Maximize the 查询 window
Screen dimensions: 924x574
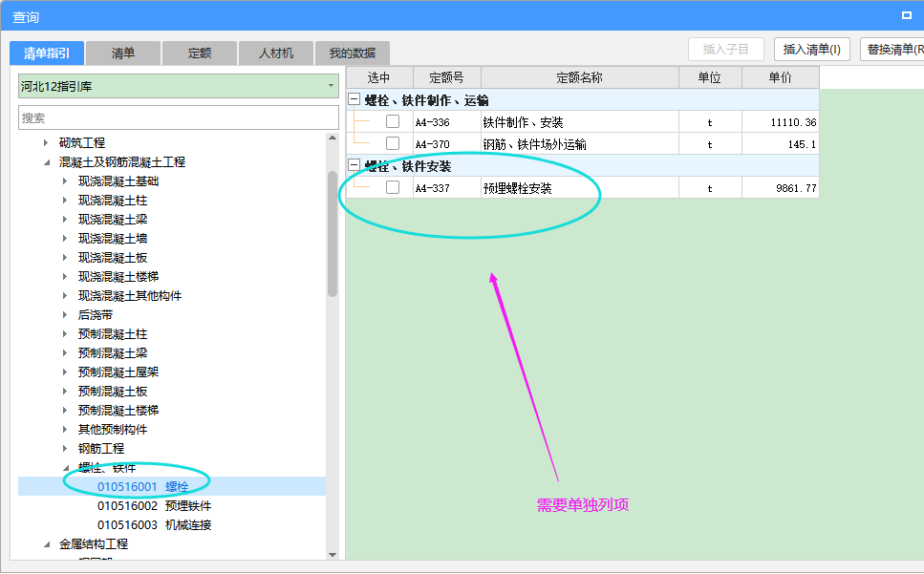pos(907,16)
